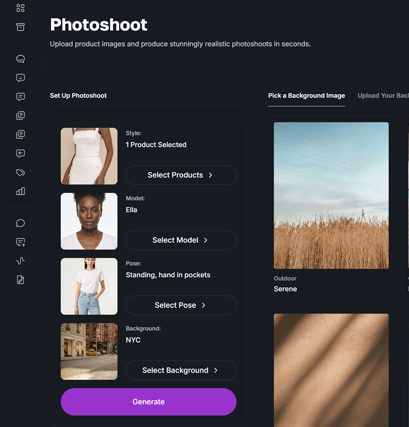
Task: Click the Select Model button
Action: (181, 240)
